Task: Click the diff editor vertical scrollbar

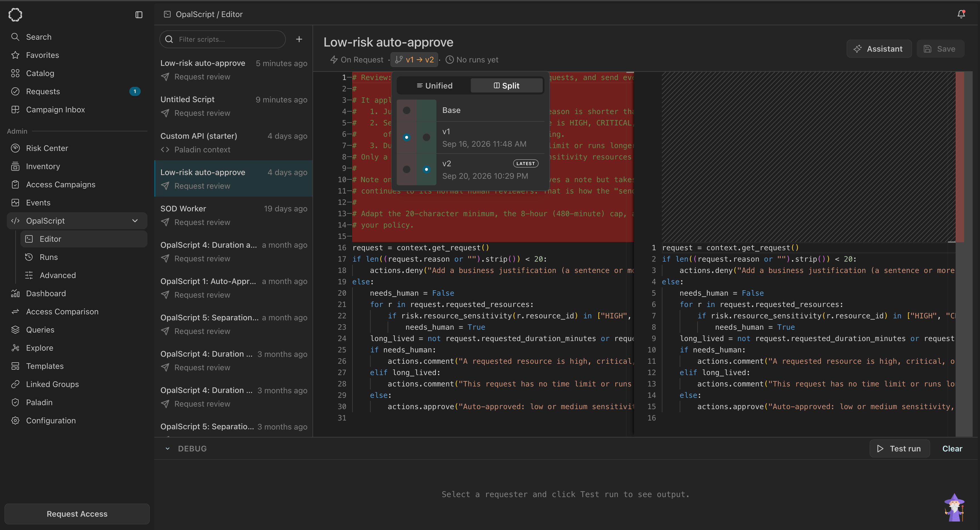Action: 964,254
